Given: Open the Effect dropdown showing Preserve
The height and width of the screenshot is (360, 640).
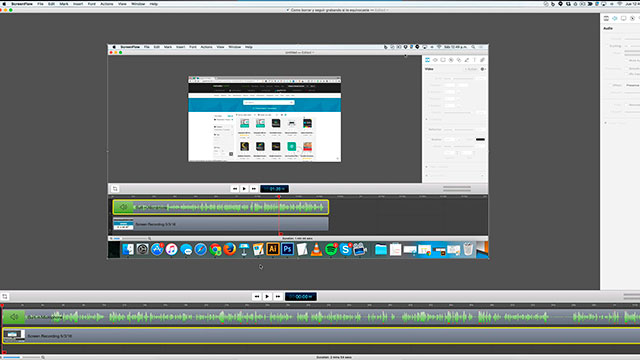Looking at the screenshot, I should pos(633,85).
